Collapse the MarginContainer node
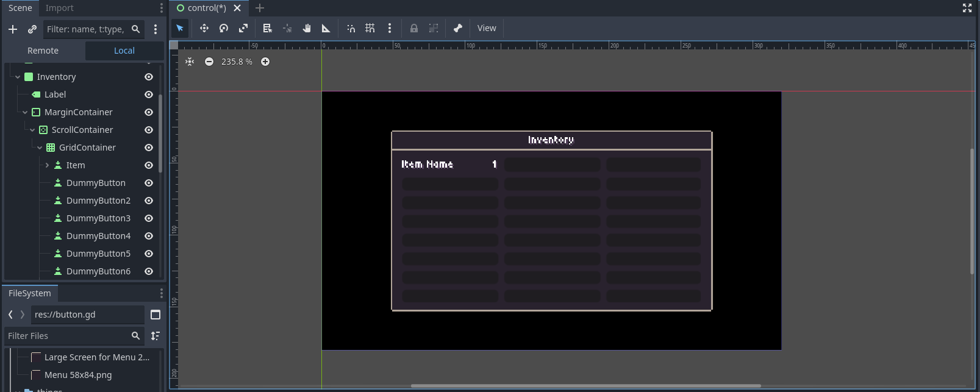980x392 pixels. point(25,112)
